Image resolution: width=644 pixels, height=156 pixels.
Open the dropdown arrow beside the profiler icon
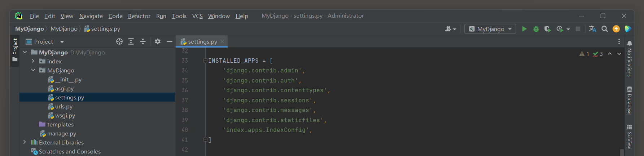pos(568,29)
